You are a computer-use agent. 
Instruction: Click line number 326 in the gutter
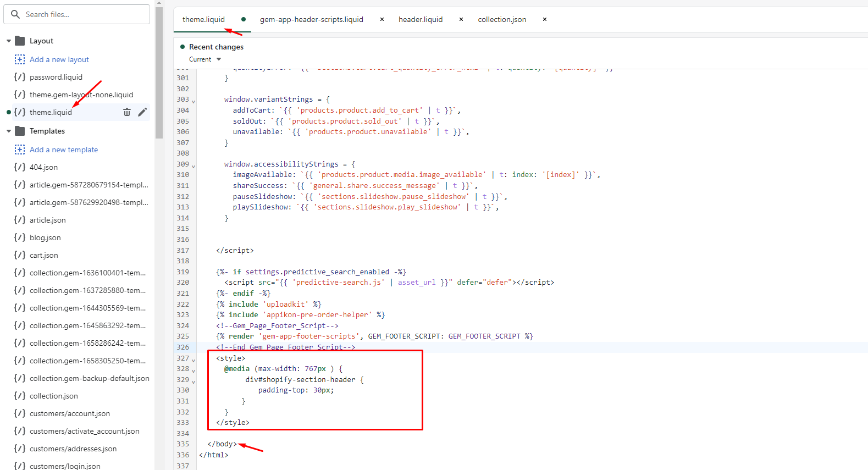(x=183, y=347)
